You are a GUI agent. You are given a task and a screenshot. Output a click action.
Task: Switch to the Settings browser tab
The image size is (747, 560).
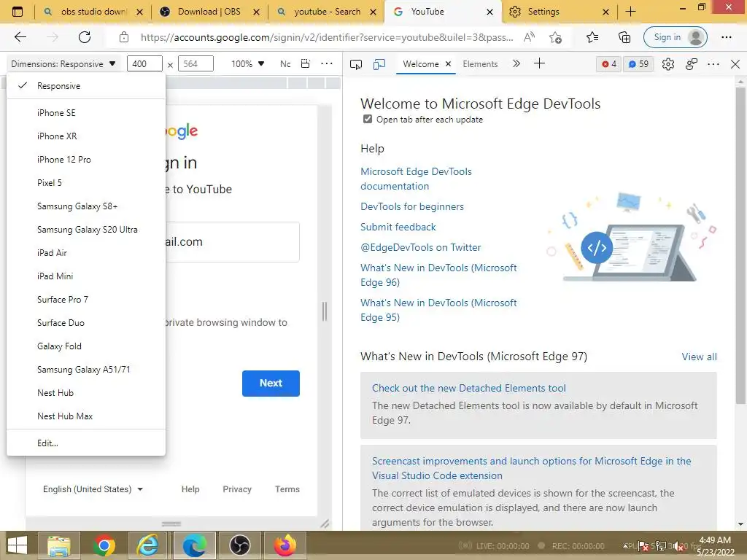[558, 12]
